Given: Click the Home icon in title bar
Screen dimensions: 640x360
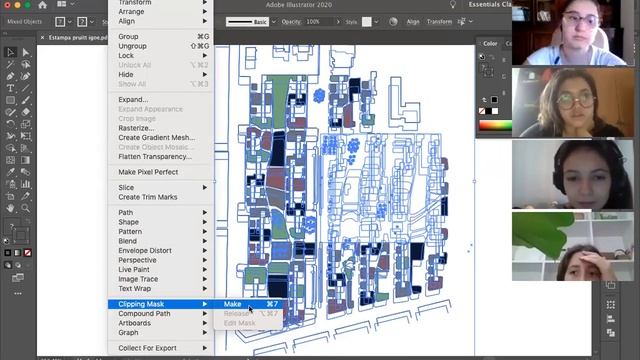Looking at the screenshot, I should pos(42,5).
